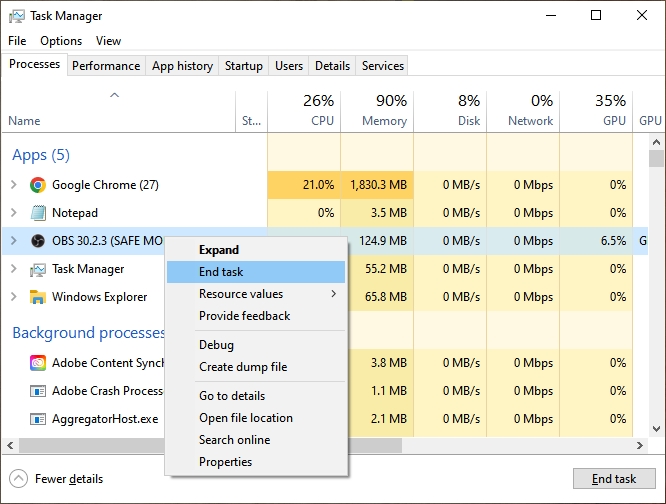
Task: Click the Windows Explorer folder icon
Action: (38, 297)
